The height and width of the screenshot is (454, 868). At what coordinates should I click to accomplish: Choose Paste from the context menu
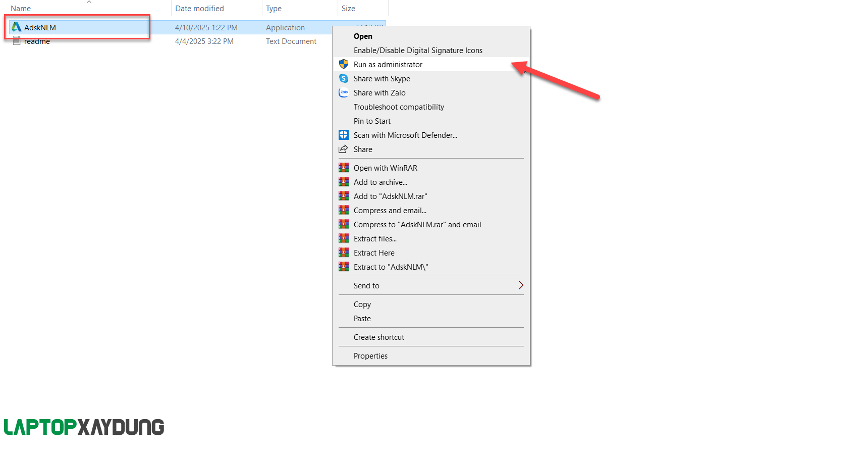[x=431, y=319]
